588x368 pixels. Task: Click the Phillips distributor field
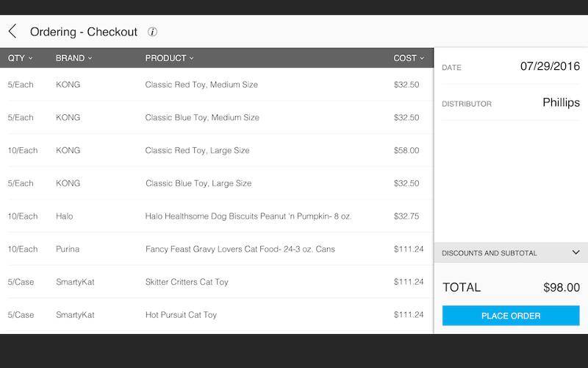[511, 103]
